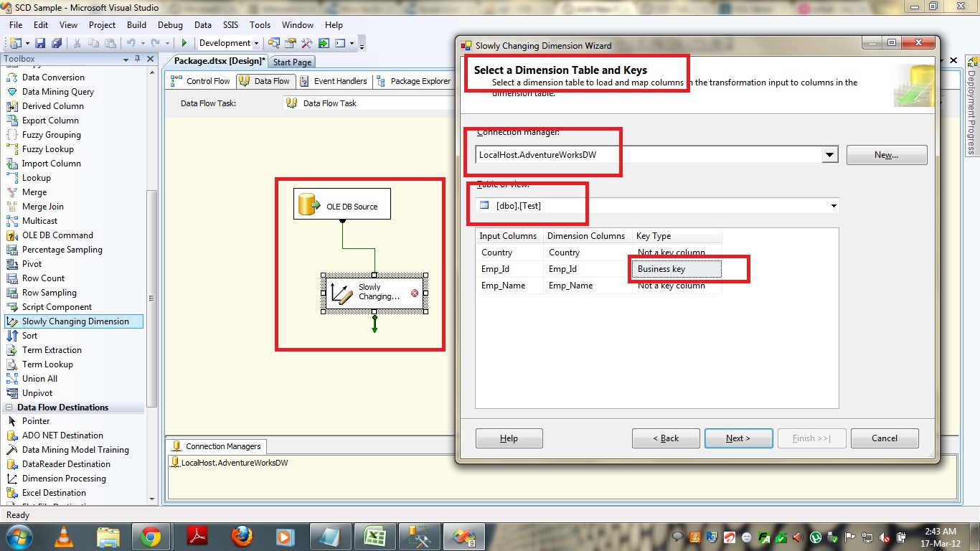Open the Development configuration dropdown

click(x=256, y=44)
